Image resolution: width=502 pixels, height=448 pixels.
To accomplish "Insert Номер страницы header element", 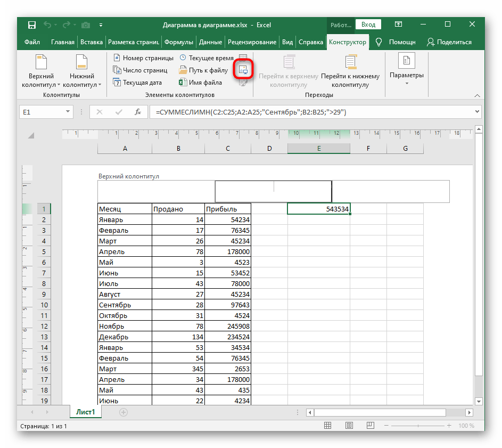I will pos(143,58).
